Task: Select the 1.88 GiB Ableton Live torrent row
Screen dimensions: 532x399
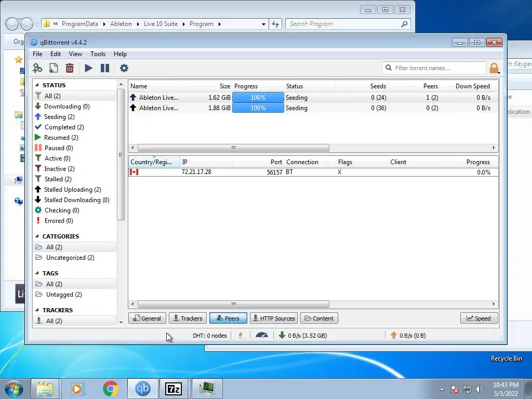Action: click(313, 108)
